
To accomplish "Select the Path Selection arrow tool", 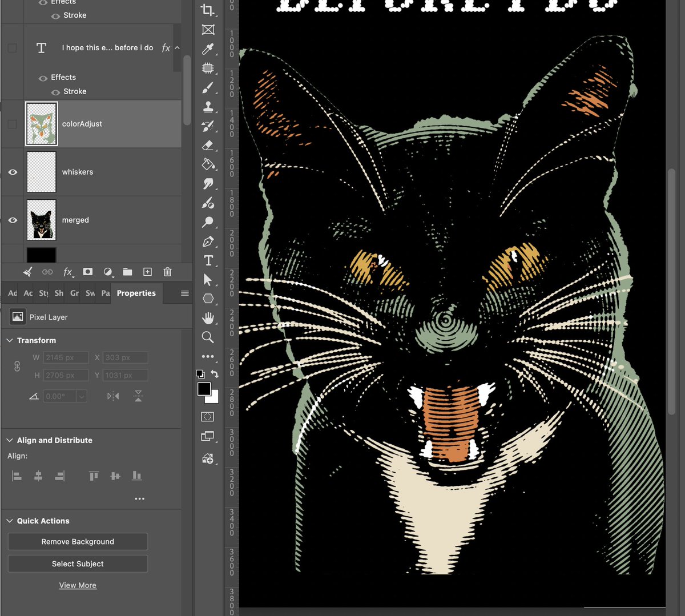I will click(x=208, y=280).
